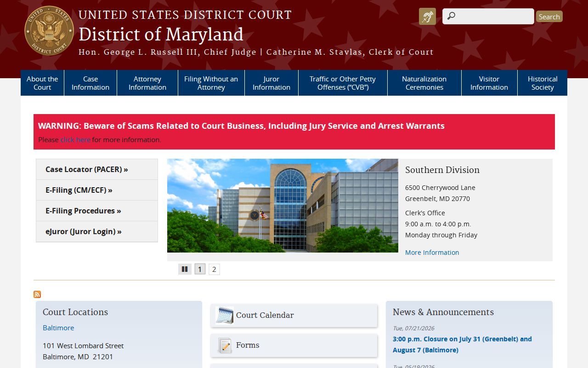Image resolution: width=588 pixels, height=368 pixels.
Task: Show slide 1 of the slideshow
Action: (x=200, y=269)
